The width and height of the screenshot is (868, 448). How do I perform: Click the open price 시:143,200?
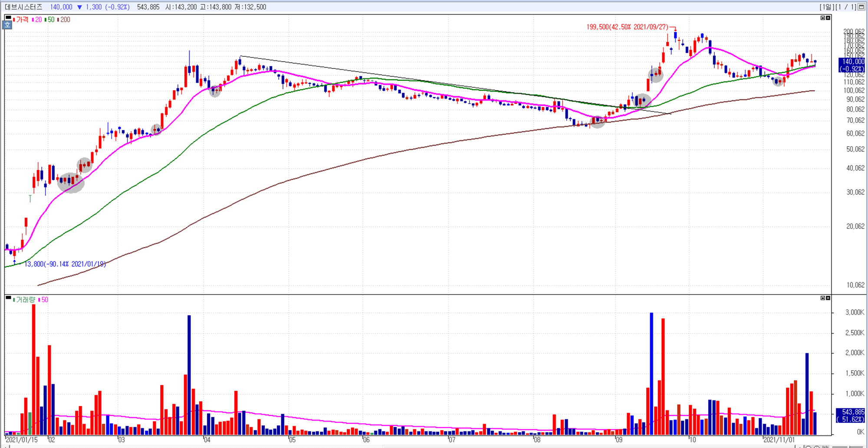[x=181, y=7]
